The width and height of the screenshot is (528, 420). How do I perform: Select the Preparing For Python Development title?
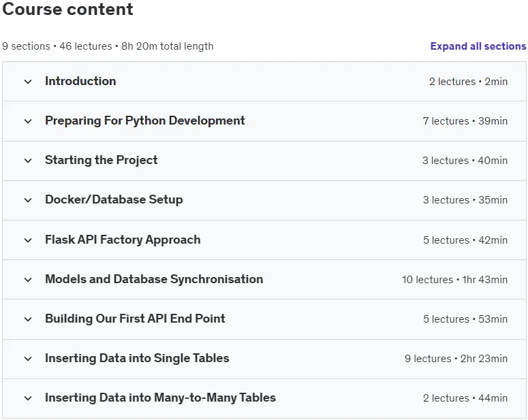click(145, 120)
